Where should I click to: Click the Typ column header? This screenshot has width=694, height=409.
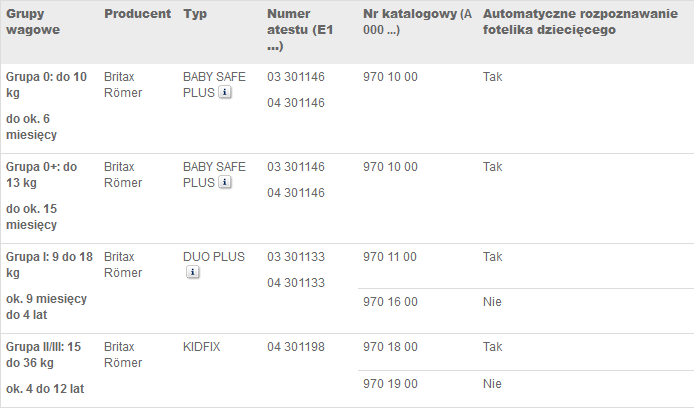point(195,14)
